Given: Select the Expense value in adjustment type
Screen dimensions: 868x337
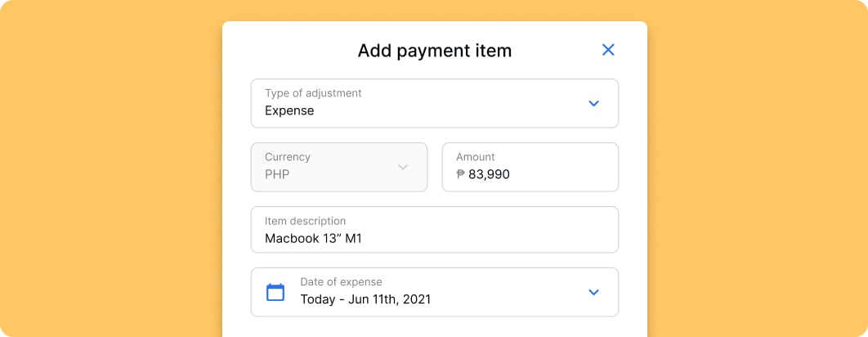Looking at the screenshot, I should [x=289, y=111].
